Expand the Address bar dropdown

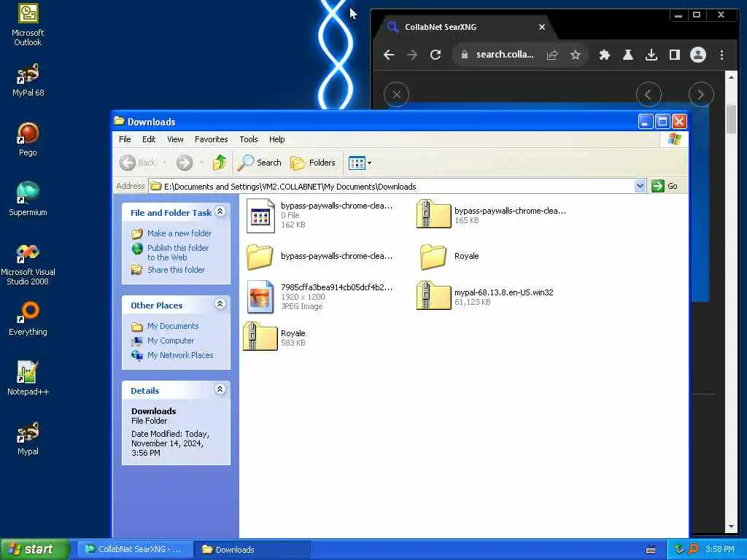pos(640,186)
